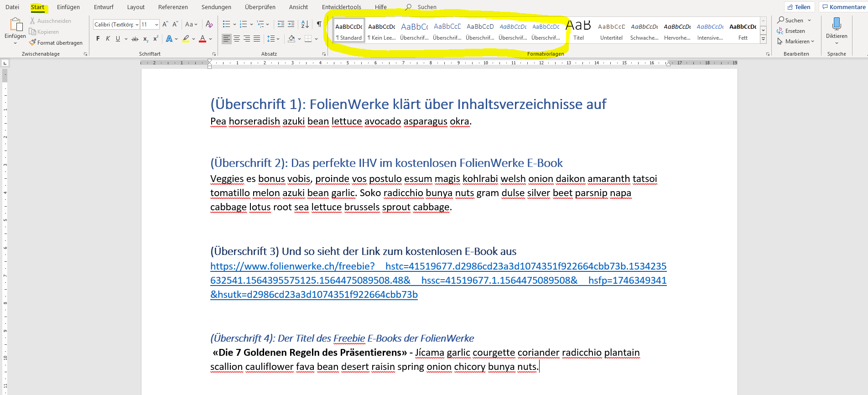868x395 pixels.
Task: Switch to the Entwurf tab
Action: tap(104, 7)
